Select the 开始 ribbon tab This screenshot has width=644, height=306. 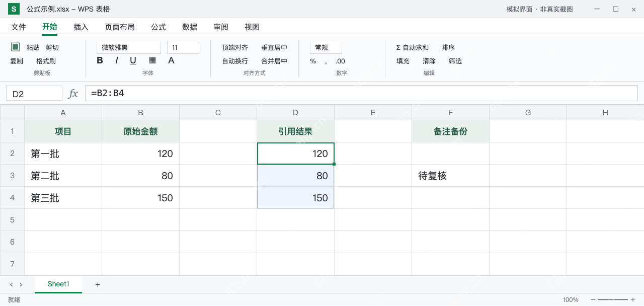pyautogui.click(x=50, y=27)
